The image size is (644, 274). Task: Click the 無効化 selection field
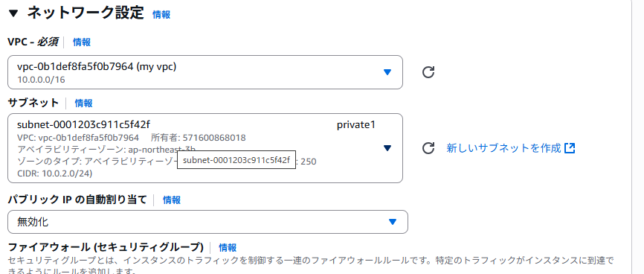(x=207, y=222)
